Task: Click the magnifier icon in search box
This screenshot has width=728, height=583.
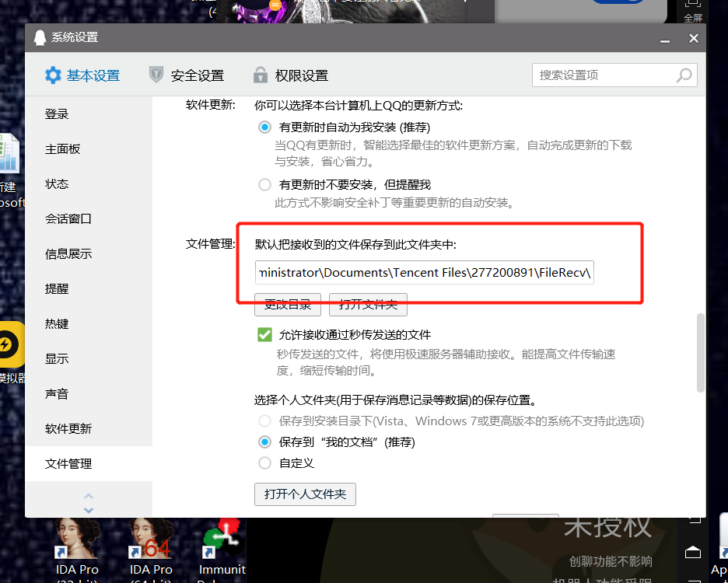Action: coord(684,75)
